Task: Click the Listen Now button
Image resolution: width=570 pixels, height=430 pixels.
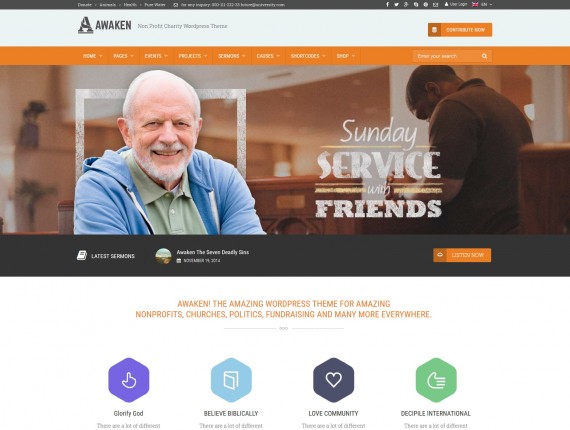Action: (462, 255)
